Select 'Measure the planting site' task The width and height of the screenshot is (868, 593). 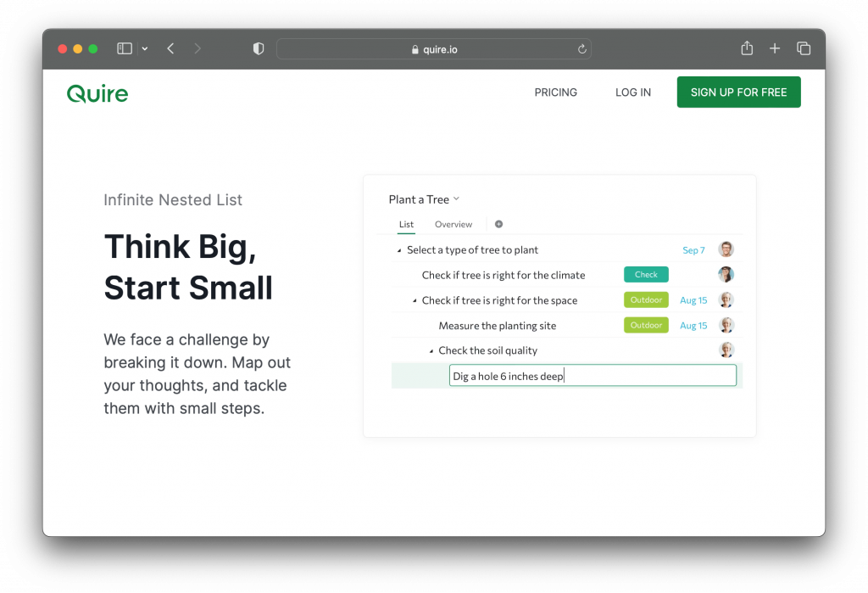click(497, 326)
